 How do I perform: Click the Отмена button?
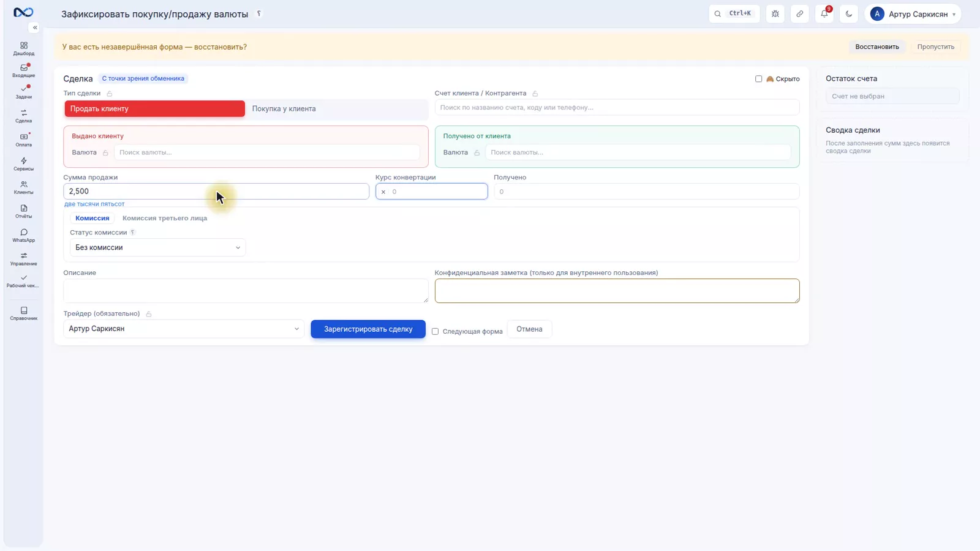pyautogui.click(x=529, y=329)
